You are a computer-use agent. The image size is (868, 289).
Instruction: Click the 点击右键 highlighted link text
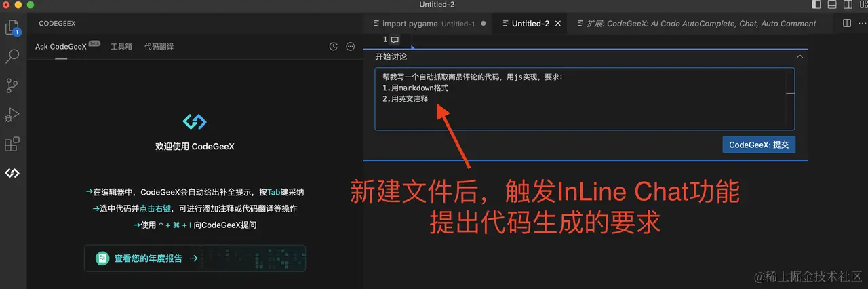155,208
